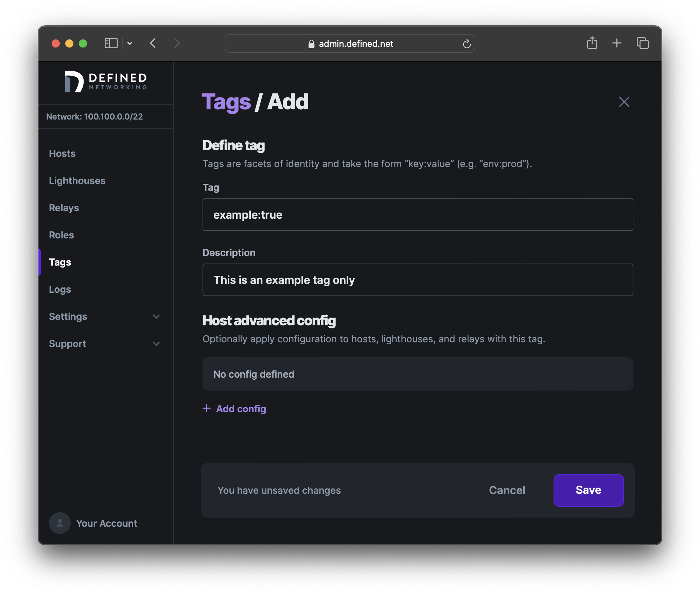Image resolution: width=700 pixels, height=595 pixels.
Task: Click the Tag input containing example:true
Action: coord(417,215)
